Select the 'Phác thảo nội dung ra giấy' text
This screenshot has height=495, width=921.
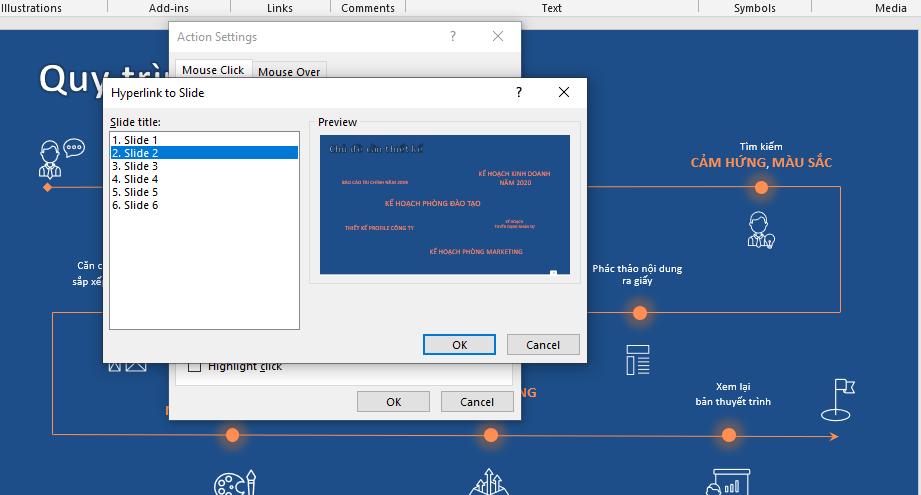[637, 274]
